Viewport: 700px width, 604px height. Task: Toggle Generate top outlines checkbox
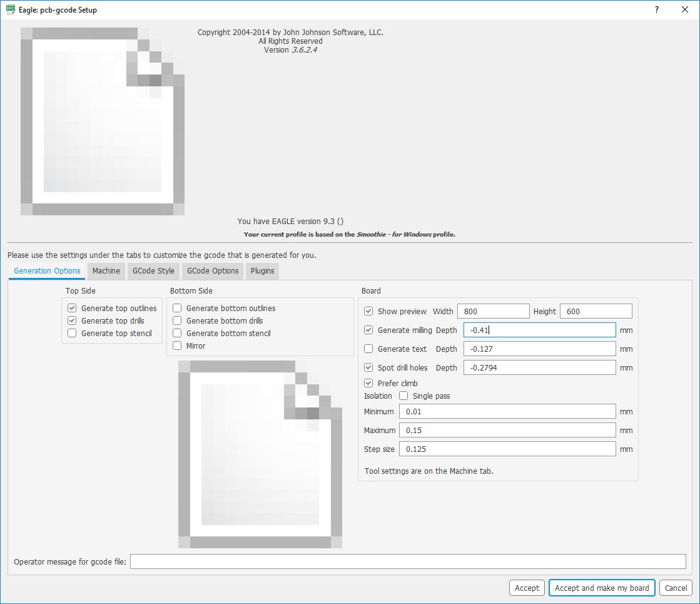coord(72,308)
